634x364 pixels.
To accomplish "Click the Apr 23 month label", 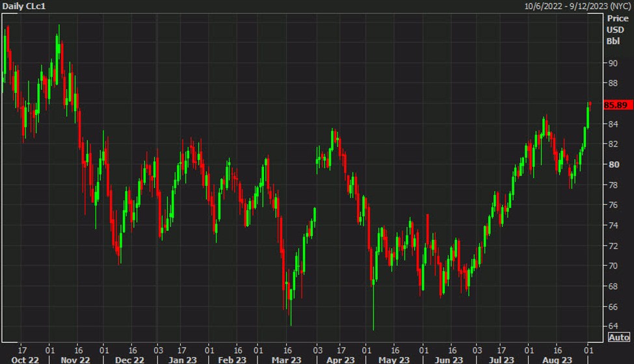I will click(x=340, y=359).
